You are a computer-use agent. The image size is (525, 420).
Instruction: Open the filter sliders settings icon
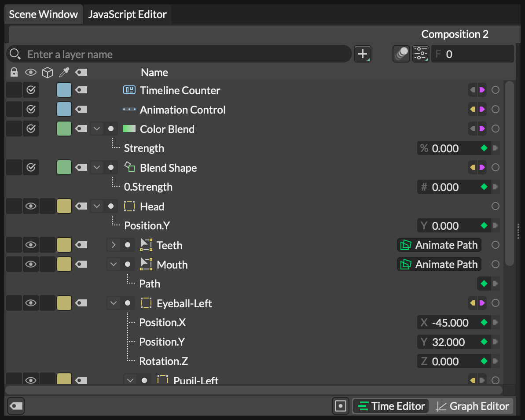click(421, 54)
